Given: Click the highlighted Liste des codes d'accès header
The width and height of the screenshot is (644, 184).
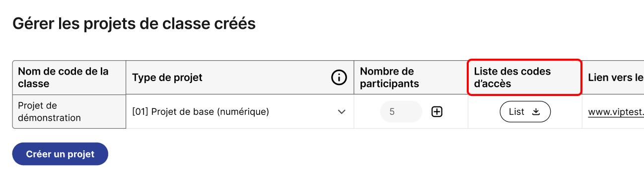Looking at the screenshot, I should click(524, 78).
